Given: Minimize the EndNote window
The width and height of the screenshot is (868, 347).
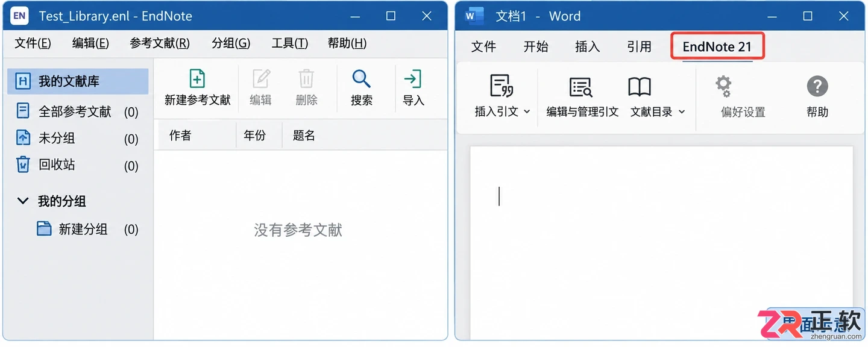Looking at the screenshot, I should tap(356, 16).
